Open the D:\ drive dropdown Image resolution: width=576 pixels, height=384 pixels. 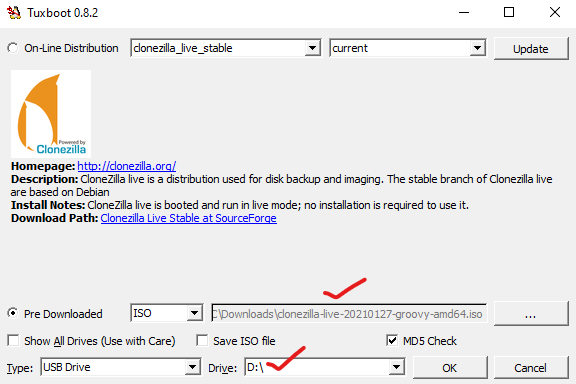pyautogui.click(x=325, y=367)
